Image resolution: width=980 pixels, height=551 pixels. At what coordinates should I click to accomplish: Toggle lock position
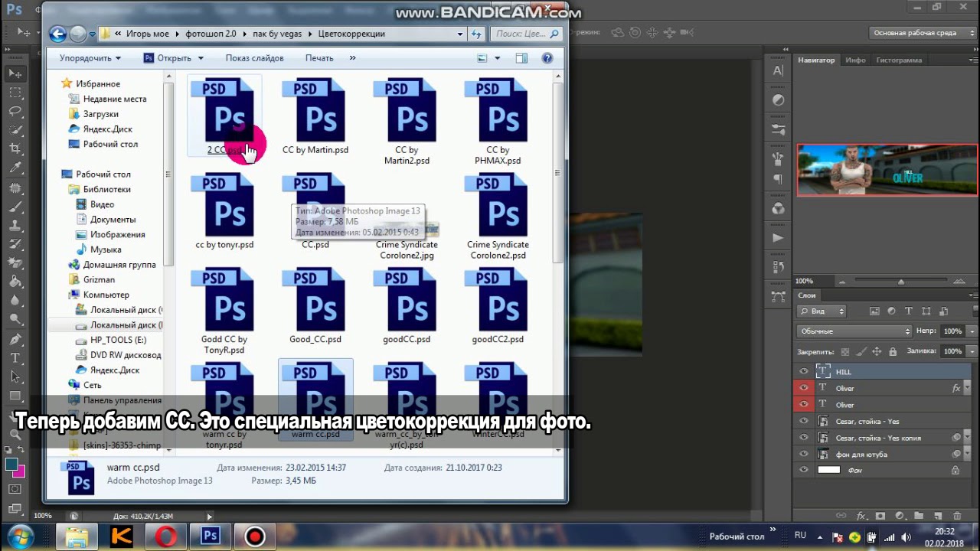877,352
